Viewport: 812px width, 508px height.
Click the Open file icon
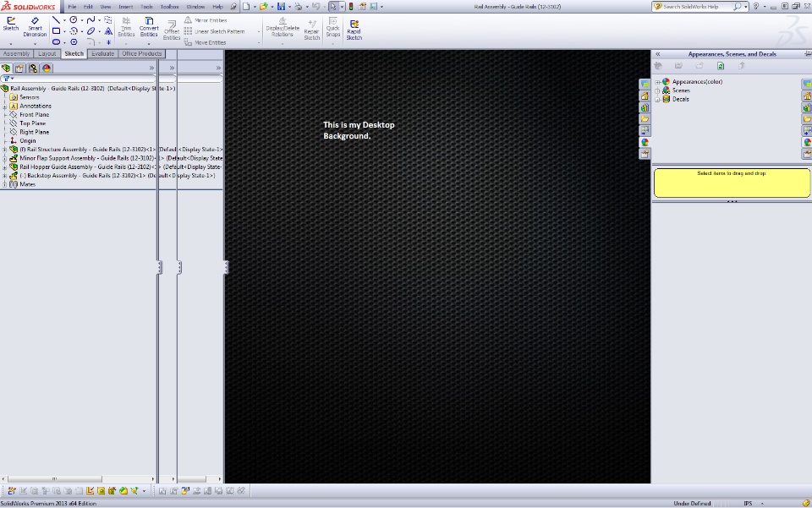click(264, 6)
